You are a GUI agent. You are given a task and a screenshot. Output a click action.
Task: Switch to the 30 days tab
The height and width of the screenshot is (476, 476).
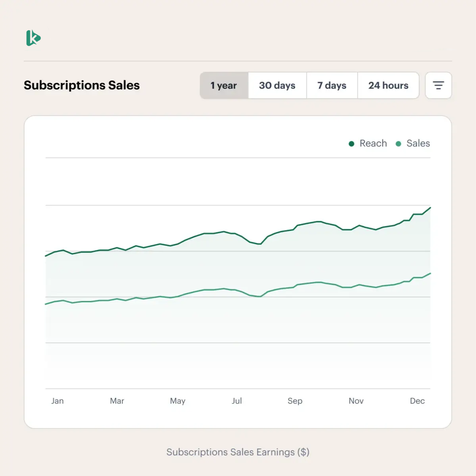(277, 85)
